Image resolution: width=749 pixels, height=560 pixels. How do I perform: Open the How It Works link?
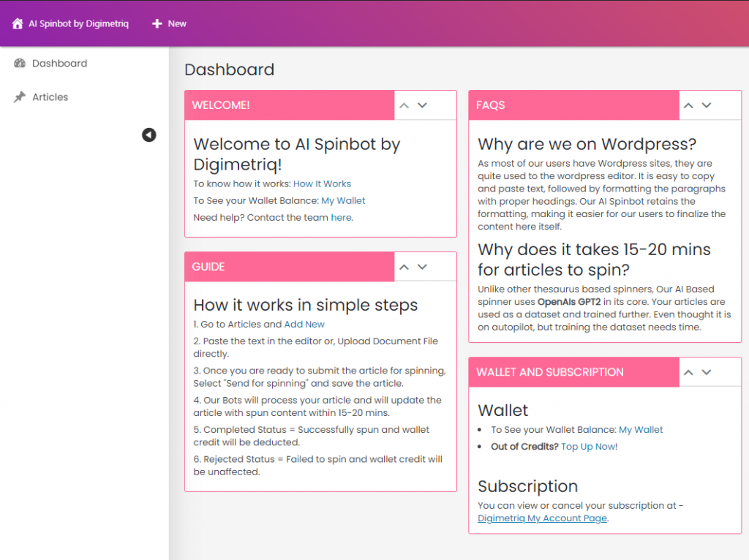coord(322,183)
